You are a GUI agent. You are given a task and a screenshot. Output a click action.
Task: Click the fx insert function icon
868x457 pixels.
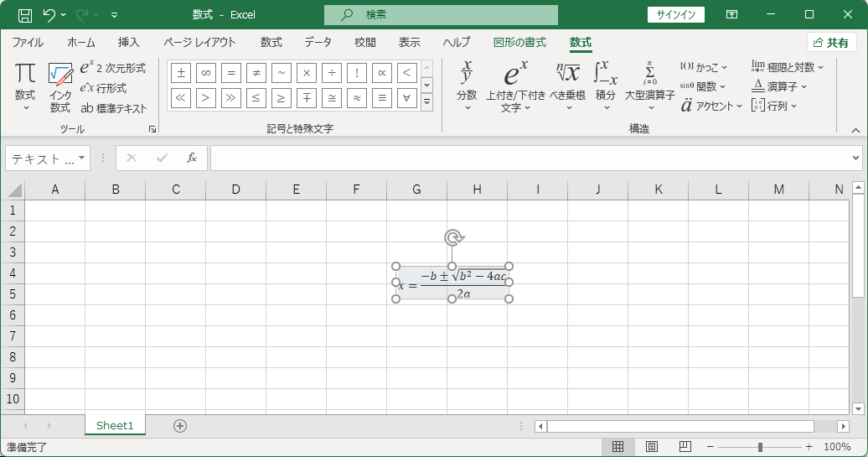[192, 158]
